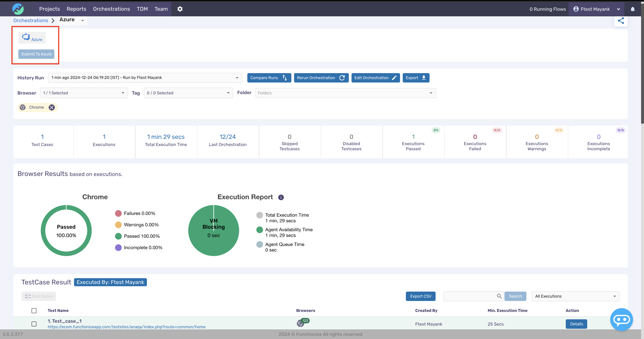Click the Passed legend color swatch

click(x=118, y=236)
